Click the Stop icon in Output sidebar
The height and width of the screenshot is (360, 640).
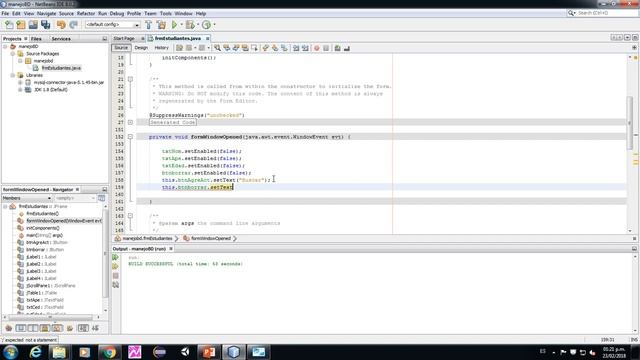point(116,276)
